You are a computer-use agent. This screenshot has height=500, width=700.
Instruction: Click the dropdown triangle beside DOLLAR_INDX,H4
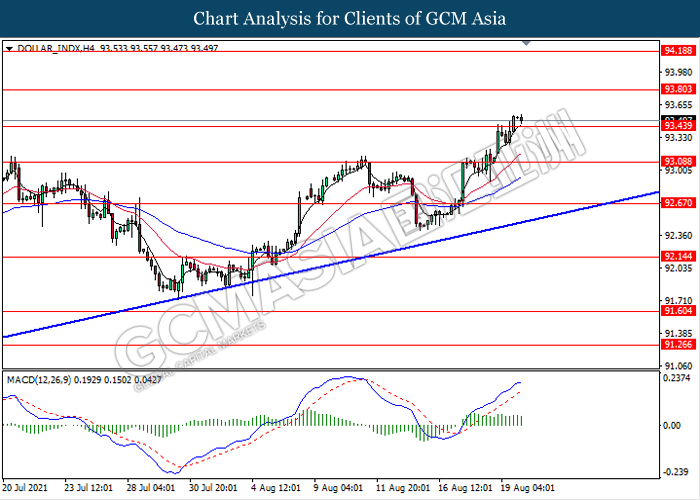pos(9,49)
